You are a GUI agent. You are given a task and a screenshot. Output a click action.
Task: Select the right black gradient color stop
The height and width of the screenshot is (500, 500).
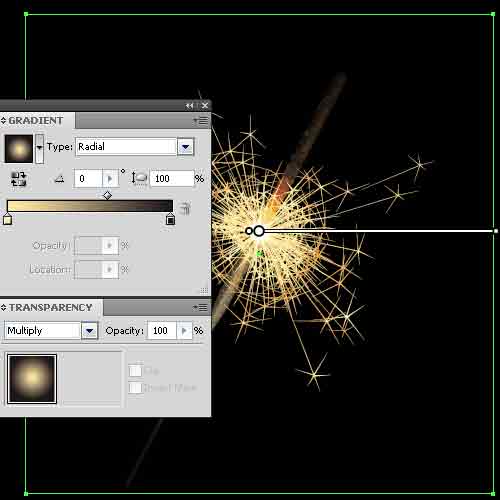(170, 219)
